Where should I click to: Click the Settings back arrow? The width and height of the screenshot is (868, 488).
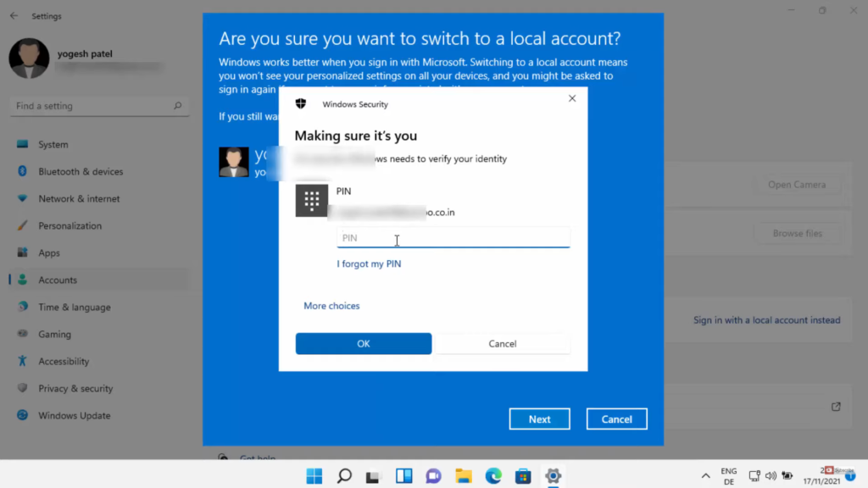point(14,16)
